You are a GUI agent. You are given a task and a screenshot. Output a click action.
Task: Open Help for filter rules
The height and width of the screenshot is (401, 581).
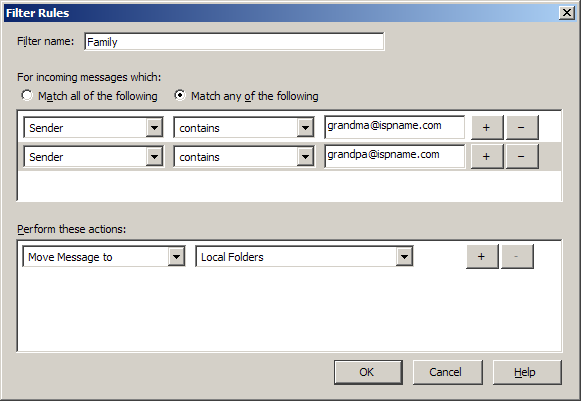[527, 372]
